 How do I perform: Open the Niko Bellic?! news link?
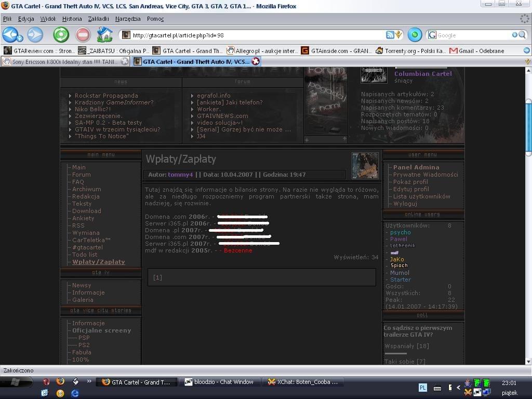click(92, 109)
